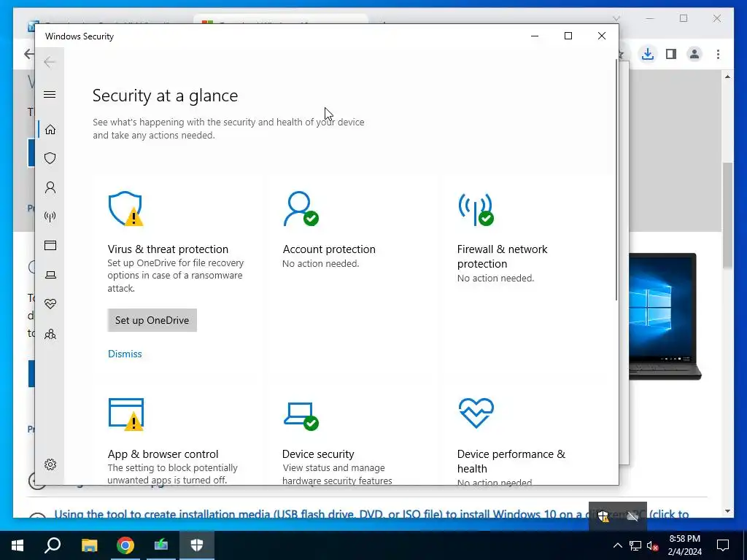Open Account protection heading

[x=329, y=249]
